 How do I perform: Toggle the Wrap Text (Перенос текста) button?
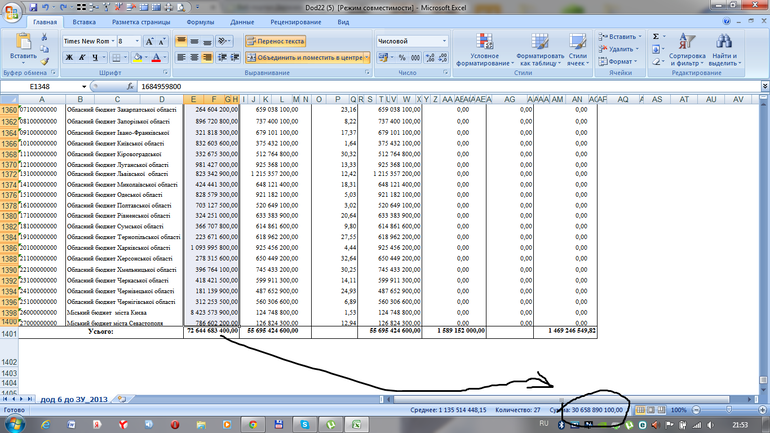click(276, 41)
